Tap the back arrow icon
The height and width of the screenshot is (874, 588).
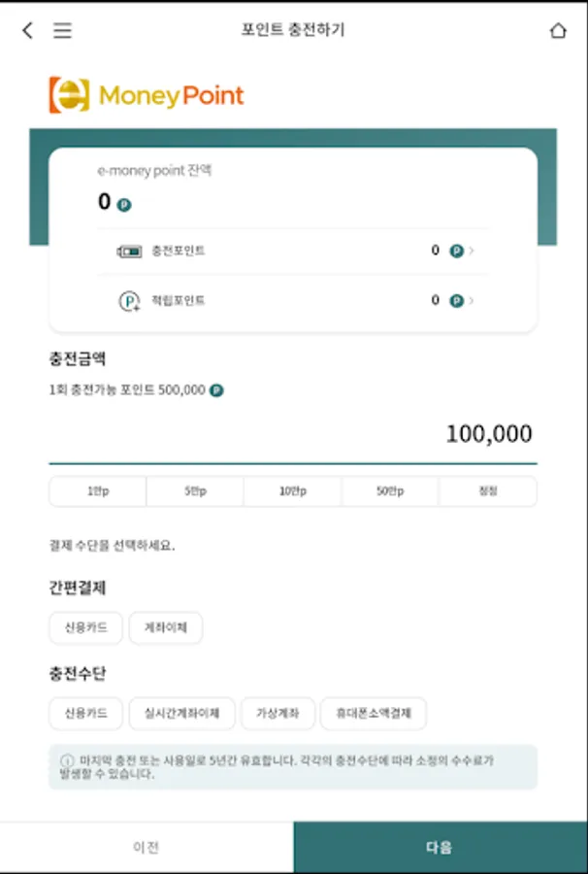point(27,30)
